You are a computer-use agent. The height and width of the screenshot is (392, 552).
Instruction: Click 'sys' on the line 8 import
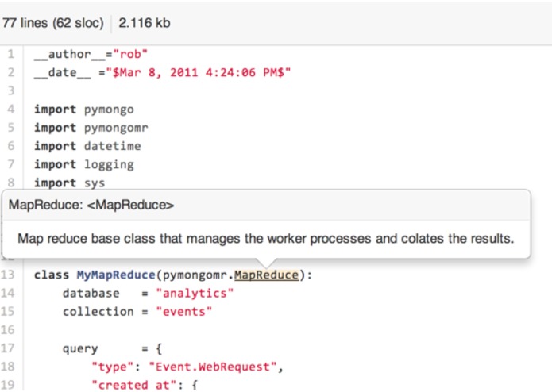point(95,183)
